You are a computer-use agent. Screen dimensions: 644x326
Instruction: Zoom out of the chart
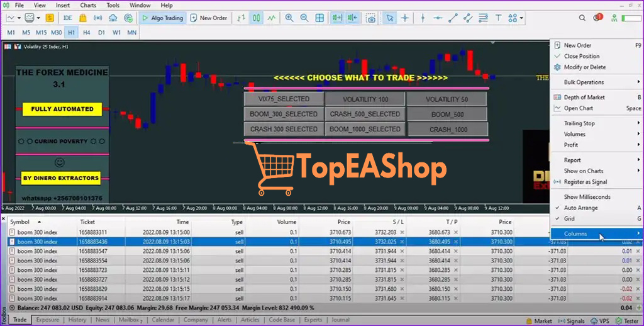(304, 18)
